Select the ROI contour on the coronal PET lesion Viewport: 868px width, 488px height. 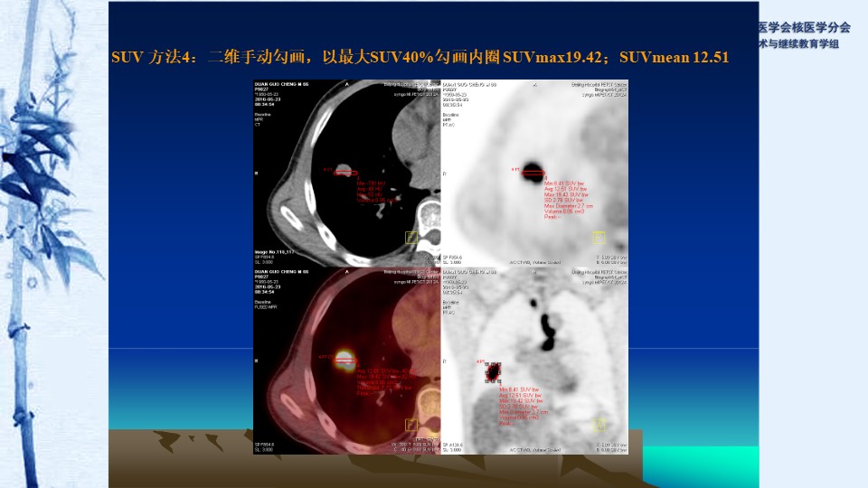(493, 371)
